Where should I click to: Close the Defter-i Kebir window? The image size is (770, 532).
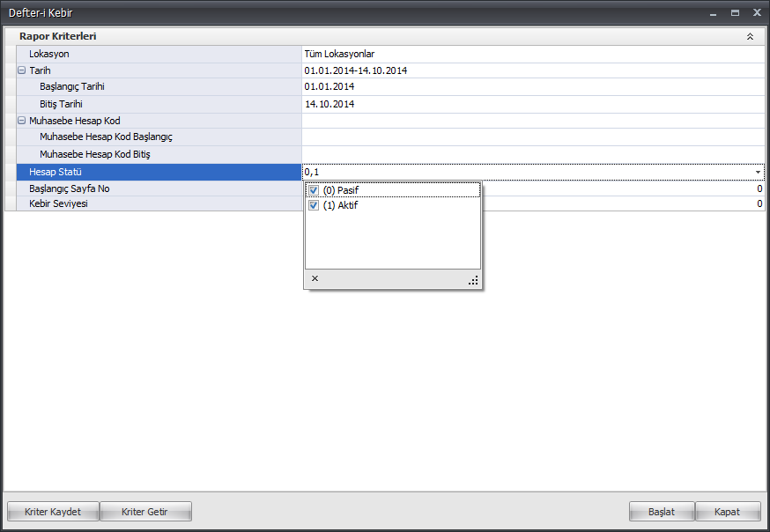757,13
